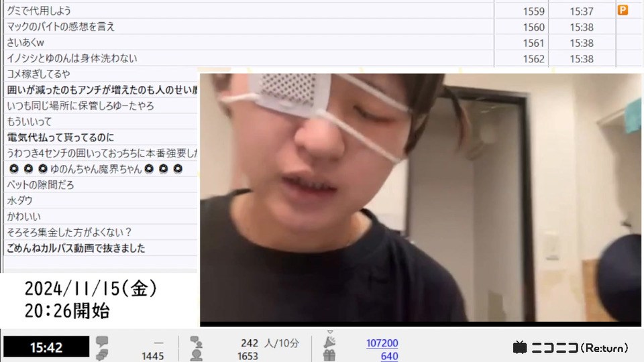The width and height of the screenshot is (644, 362).
Task: Select the comment イノシシとゆのんは身体洗わない
Action: 321,58
